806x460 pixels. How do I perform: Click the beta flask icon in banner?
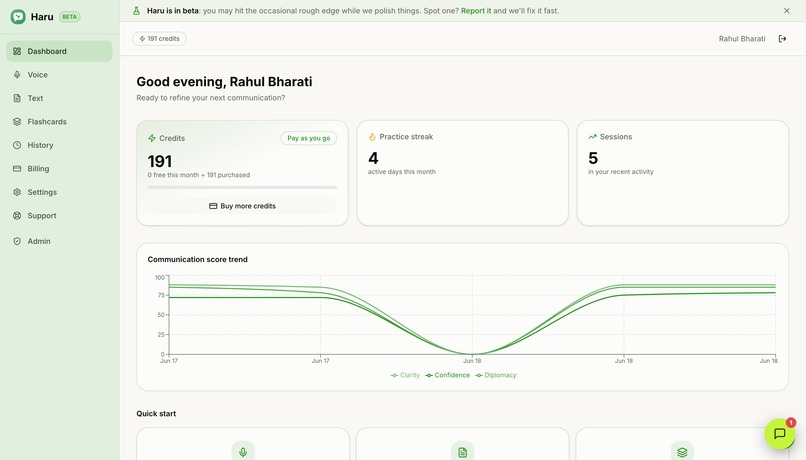[136, 11]
